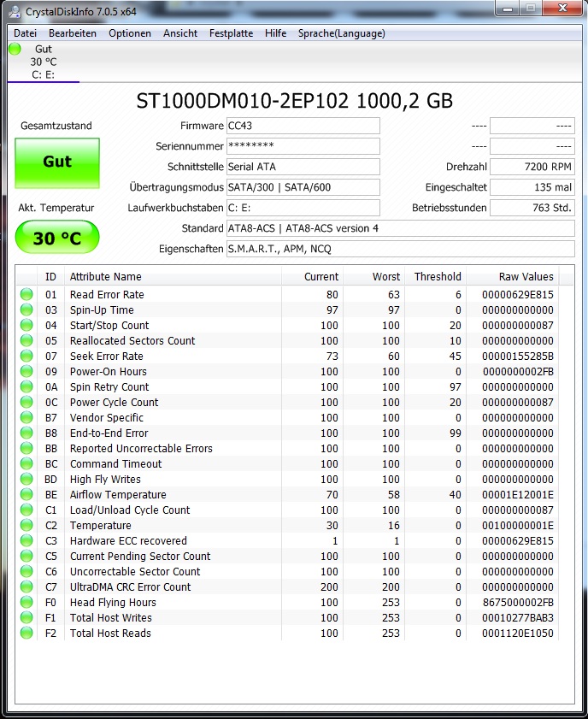This screenshot has width=588, height=719.
Task: Click the Eingeschaltet 135 mal field
Action: coord(532,187)
